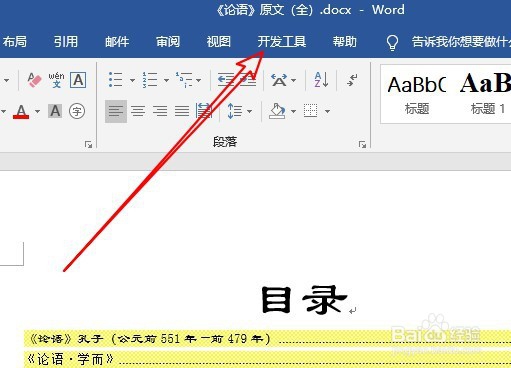Center the paragraph text

pos(138,111)
